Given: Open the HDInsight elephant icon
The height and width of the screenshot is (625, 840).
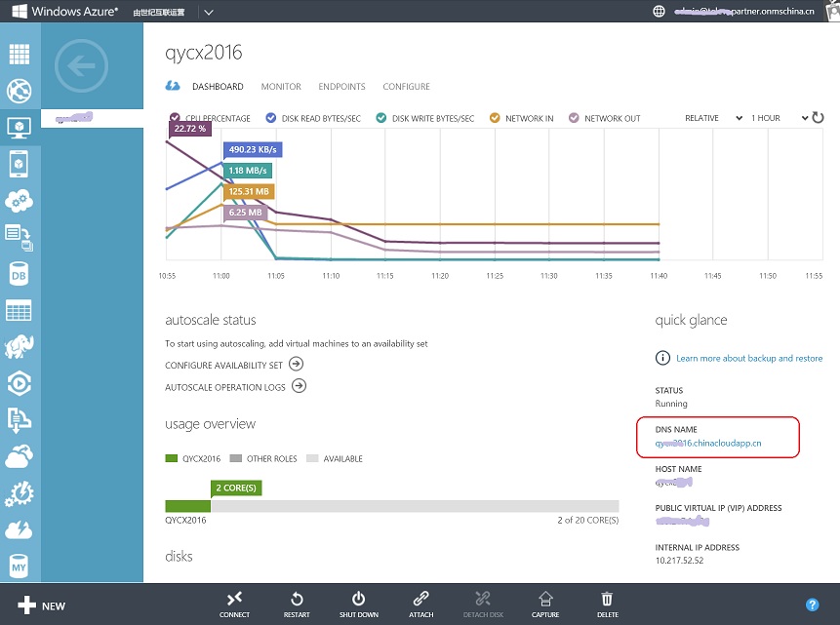Looking at the screenshot, I should tap(20, 346).
